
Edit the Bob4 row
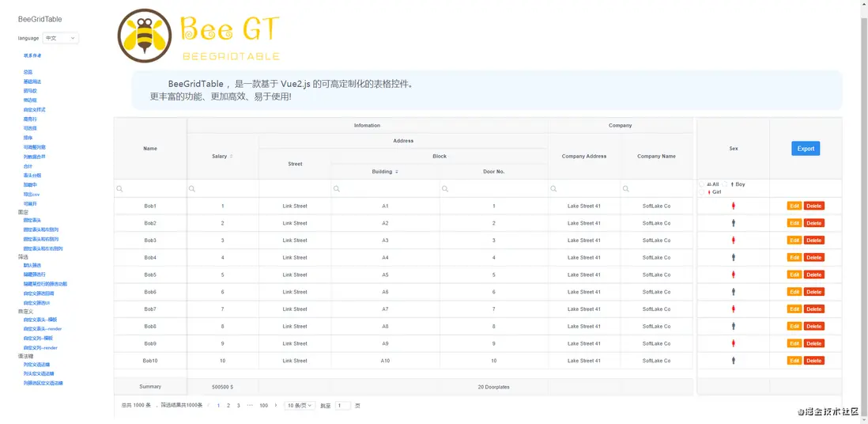tap(794, 258)
